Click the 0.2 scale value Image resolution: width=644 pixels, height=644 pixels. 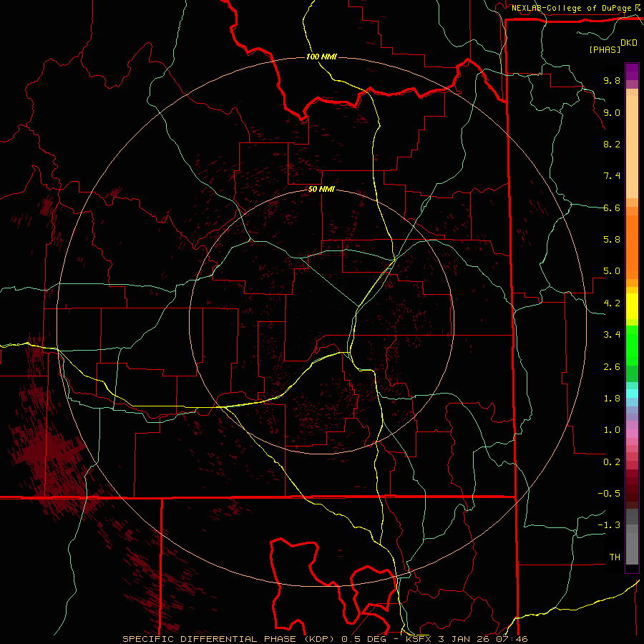612,462
